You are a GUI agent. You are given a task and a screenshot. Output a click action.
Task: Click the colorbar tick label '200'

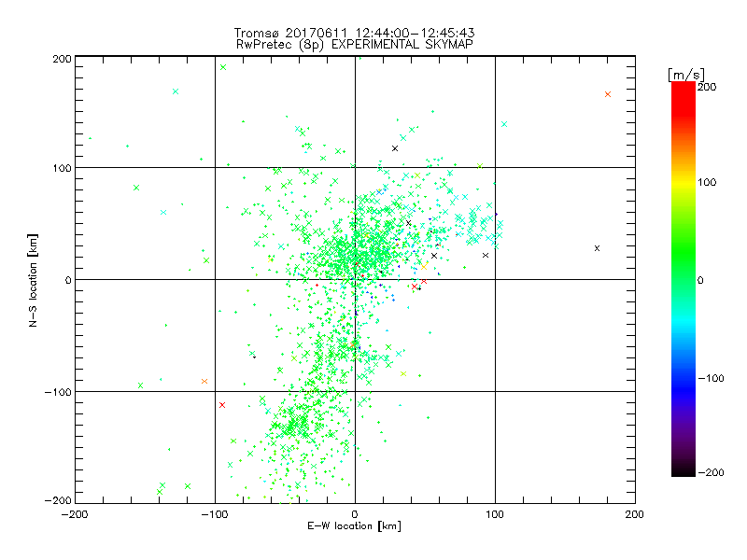707,87
